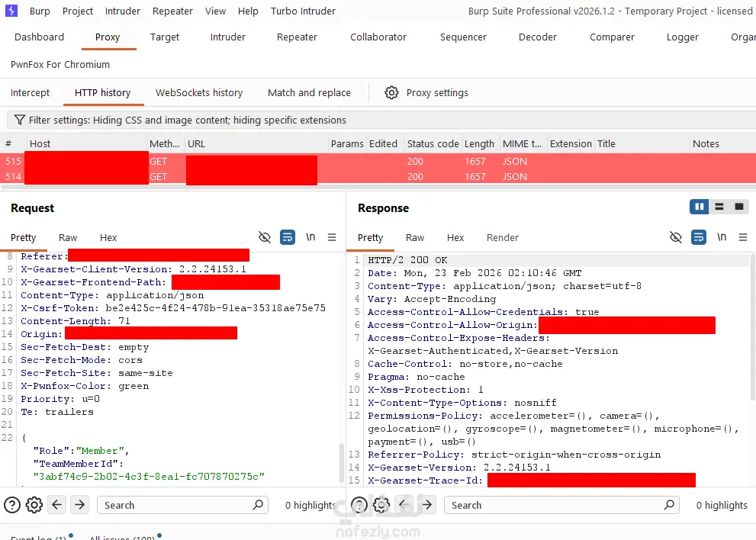Click magnifier icon in Response search box
Image resolution: width=756 pixels, height=540 pixels.
[669, 505]
